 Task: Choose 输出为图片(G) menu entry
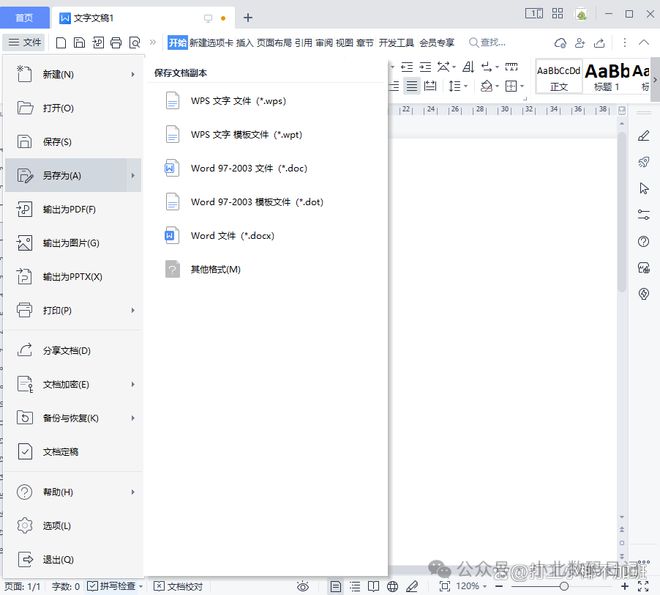pyautogui.click(x=73, y=243)
